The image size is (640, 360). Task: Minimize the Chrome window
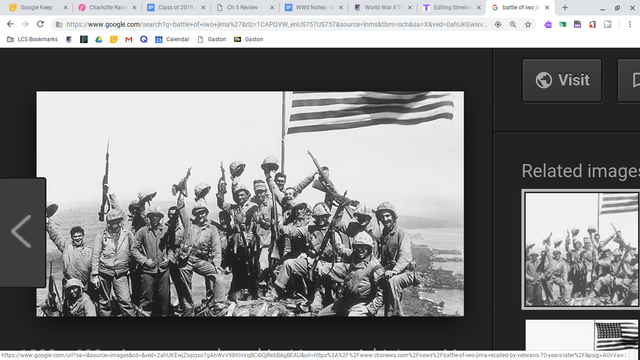pyautogui.click(x=602, y=8)
